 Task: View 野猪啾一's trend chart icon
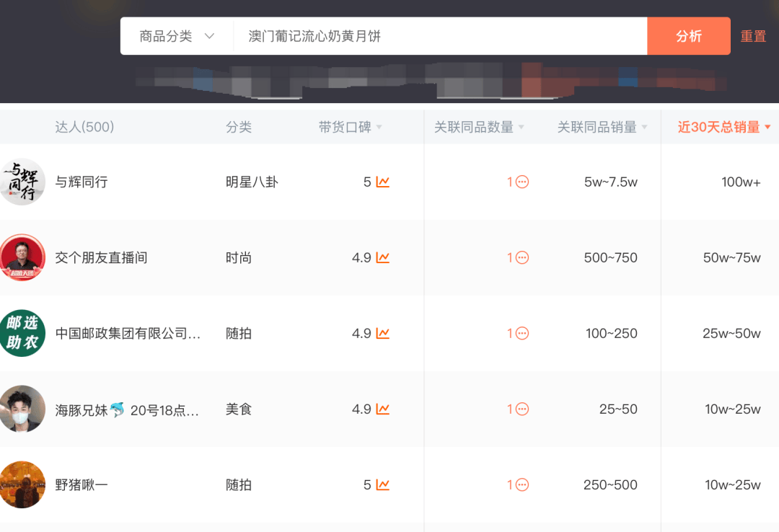(x=384, y=485)
